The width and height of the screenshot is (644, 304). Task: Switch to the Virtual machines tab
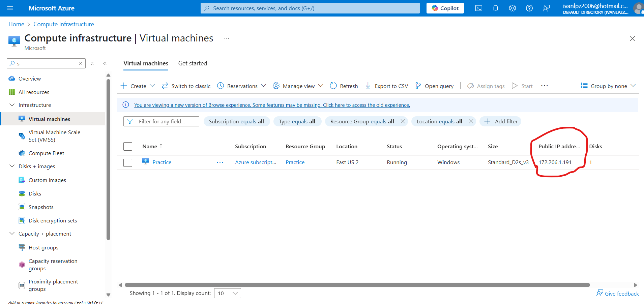coord(146,63)
